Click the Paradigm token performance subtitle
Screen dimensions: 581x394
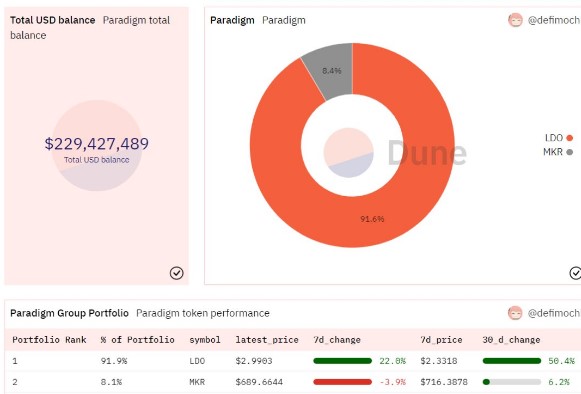(203, 313)
